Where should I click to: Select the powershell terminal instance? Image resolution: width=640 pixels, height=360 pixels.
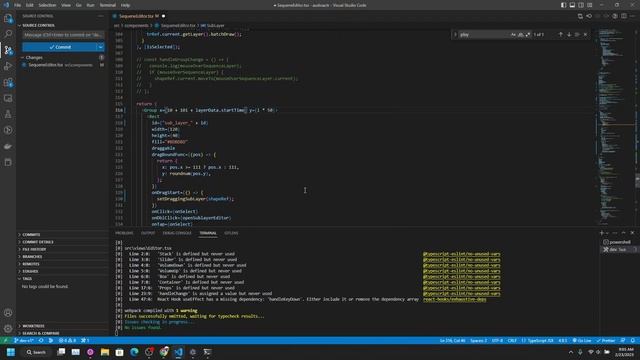point(619,242)
